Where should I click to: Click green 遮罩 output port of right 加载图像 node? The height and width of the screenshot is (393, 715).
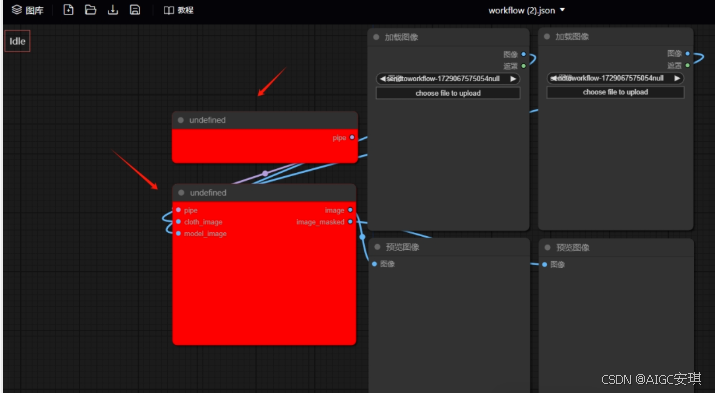(x=688, y=65)
